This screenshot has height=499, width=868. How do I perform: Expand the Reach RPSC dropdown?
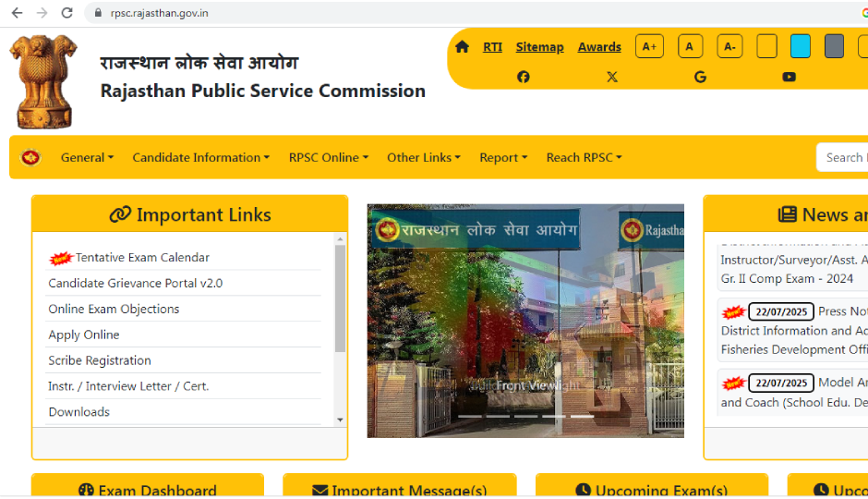click(584, 157)
